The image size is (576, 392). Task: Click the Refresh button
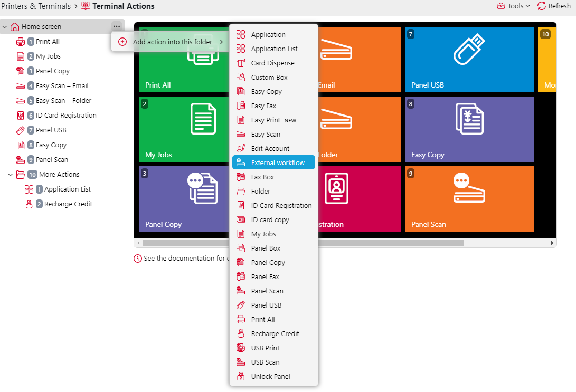[x=554, y=6]
